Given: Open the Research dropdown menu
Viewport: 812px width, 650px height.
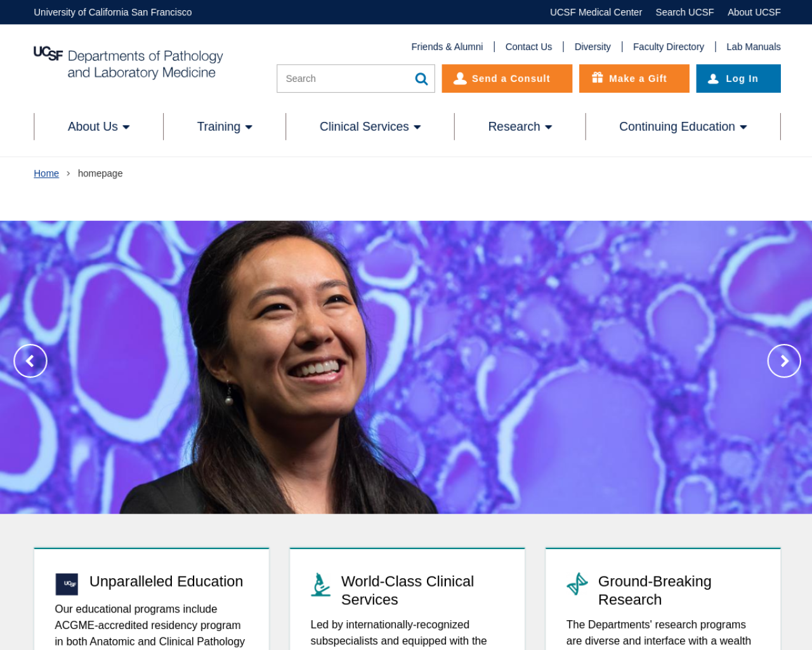Looking at the screenshot, I should 520,127.
